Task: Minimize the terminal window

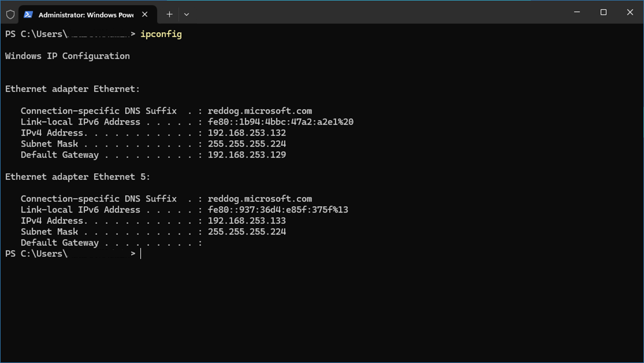Action: pos(577,12)
